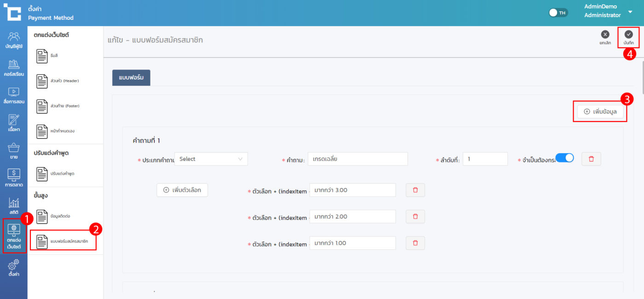644x299 pixels.
Task: Click the เพิ่มข้อมูล add data button
Action: (600, 111)
